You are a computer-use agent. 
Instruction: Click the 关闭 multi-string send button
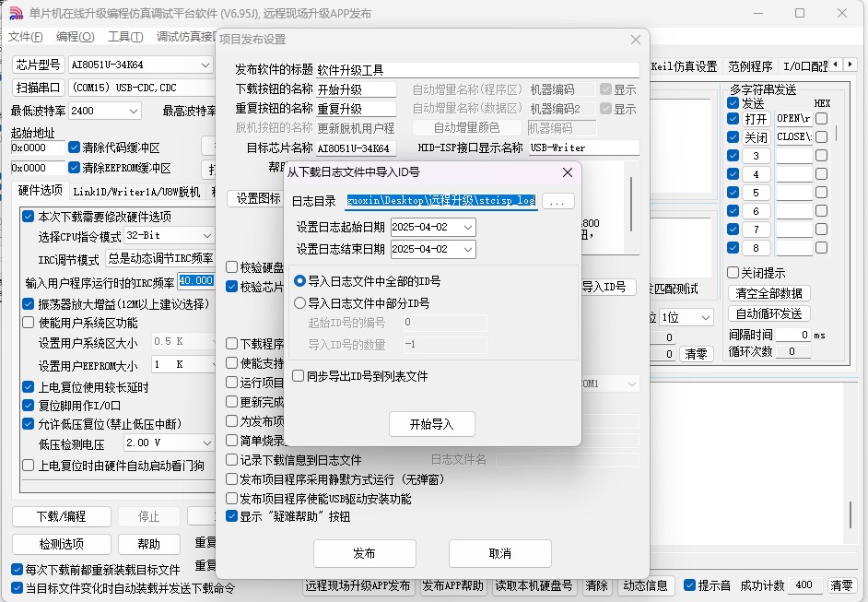coord(756,137)
